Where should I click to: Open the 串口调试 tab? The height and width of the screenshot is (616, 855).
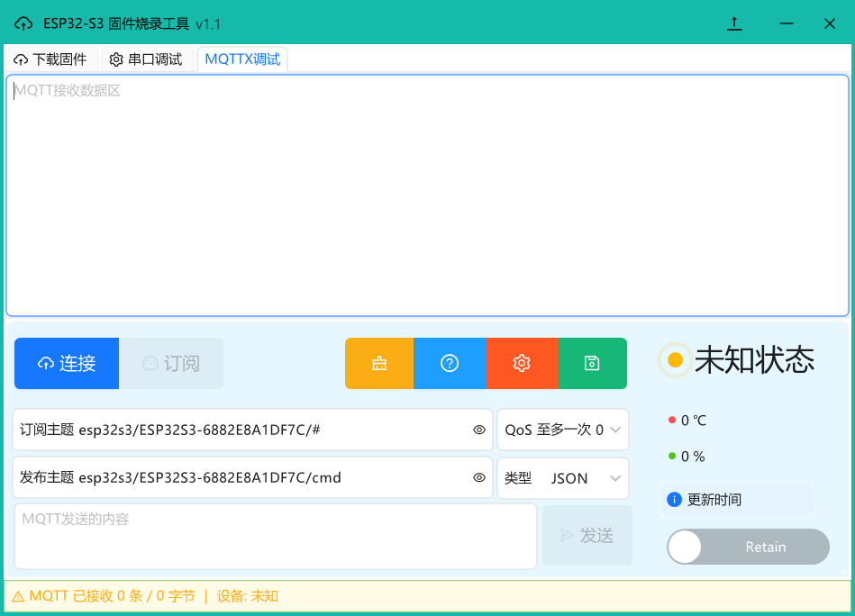point(147,59)
